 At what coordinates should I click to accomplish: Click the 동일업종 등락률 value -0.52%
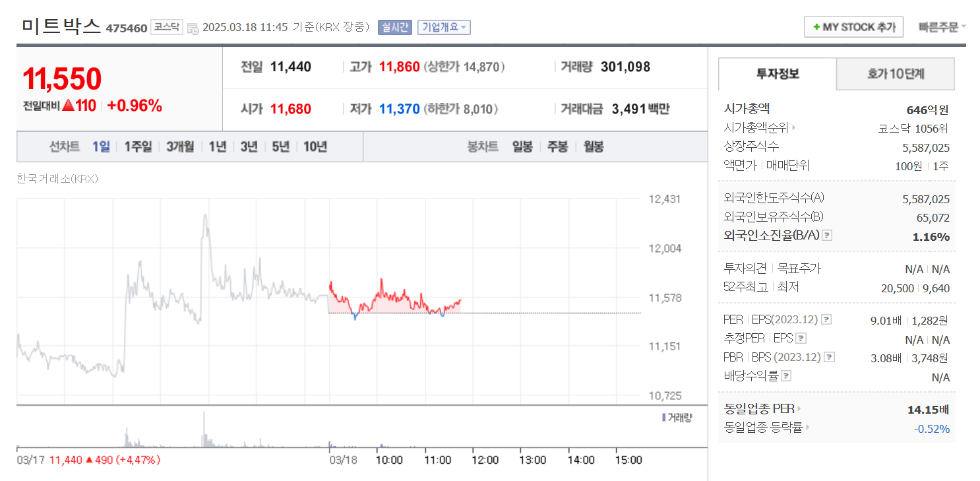click(932, 429)
